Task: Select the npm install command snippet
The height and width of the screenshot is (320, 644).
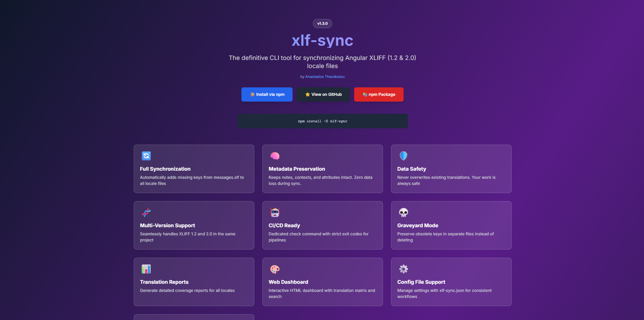Action: tap(322, 121)
